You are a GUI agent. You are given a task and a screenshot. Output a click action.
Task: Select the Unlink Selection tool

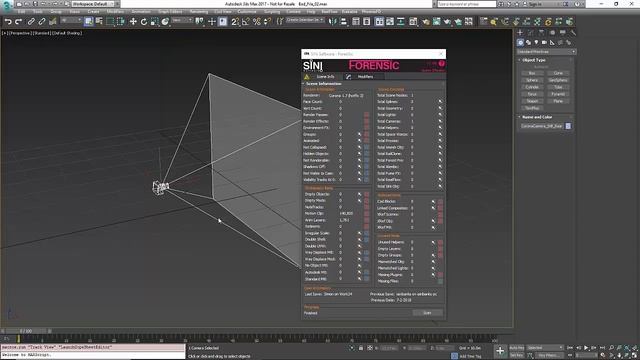point(42,22)
